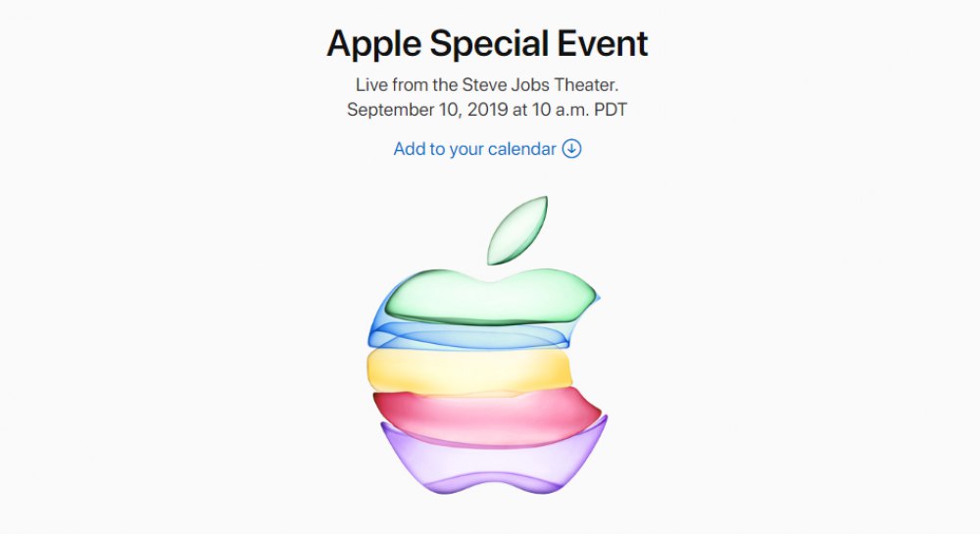Click the "Add to your calendar" link
Image resolution: width=980 pixels, height=534 pixels.
pyautogui.click(x=475, y=149)
